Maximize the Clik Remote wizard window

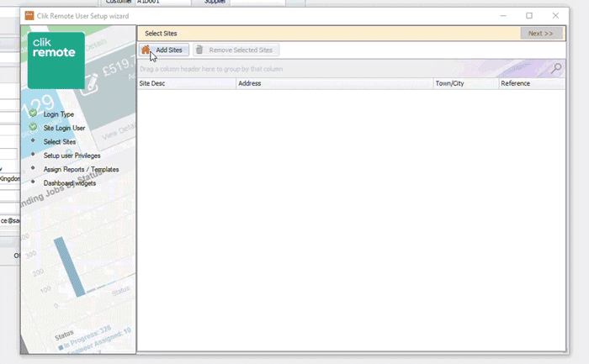point(529,16)
